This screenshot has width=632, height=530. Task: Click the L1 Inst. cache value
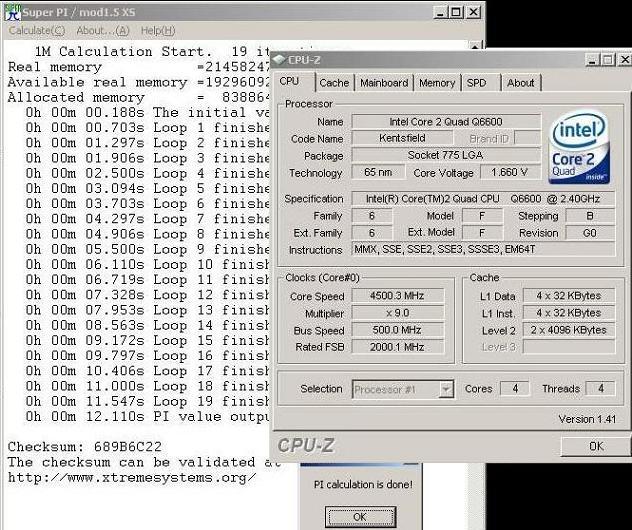pos(569,313)
